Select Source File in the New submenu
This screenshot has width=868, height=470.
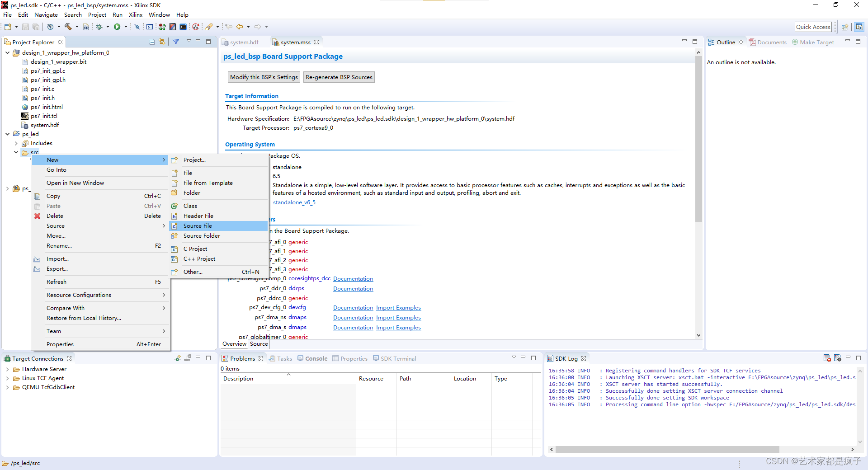click(x=219, y=226)
